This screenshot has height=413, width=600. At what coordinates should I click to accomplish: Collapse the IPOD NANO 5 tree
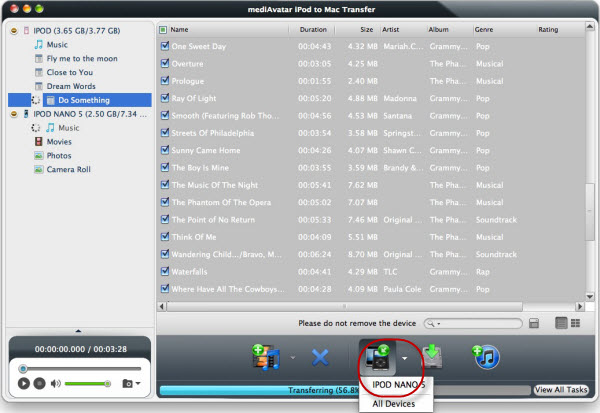click(14, 114)
